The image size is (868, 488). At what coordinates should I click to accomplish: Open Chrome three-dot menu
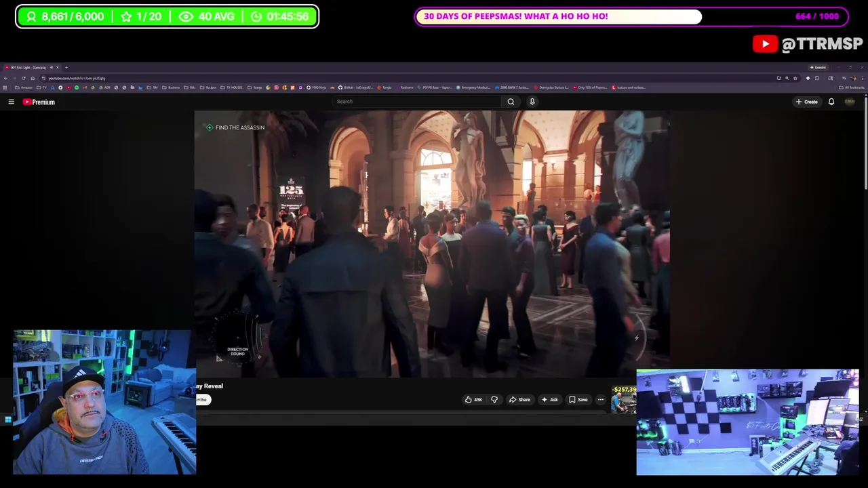(863, 78)
